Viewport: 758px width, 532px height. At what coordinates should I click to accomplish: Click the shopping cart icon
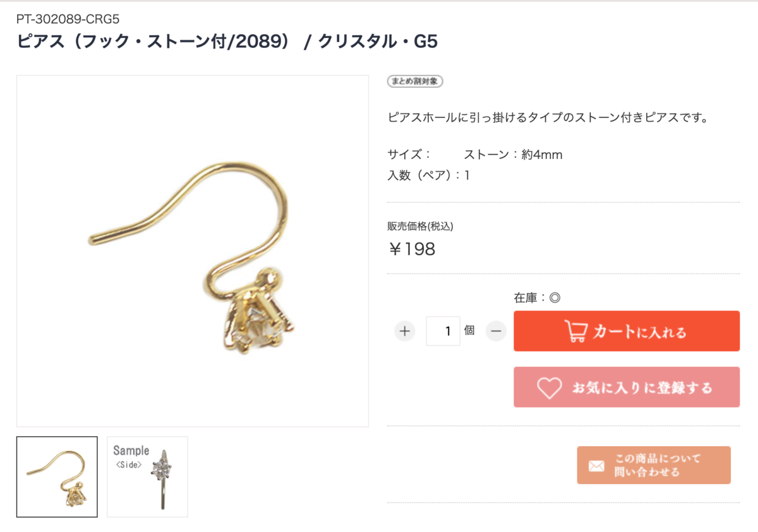pos(575,332)
